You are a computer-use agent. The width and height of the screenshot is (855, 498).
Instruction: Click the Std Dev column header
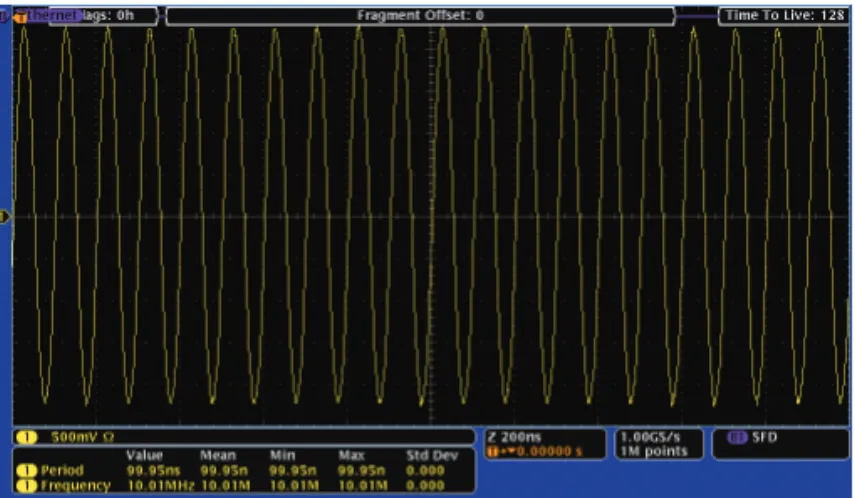[x=432, y=455]
